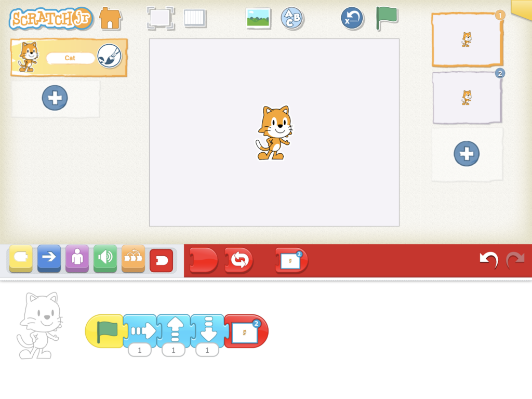This screenshot has width=532, height=399.
Task: Open the orange control blocks category
Action: click(133, 258)
